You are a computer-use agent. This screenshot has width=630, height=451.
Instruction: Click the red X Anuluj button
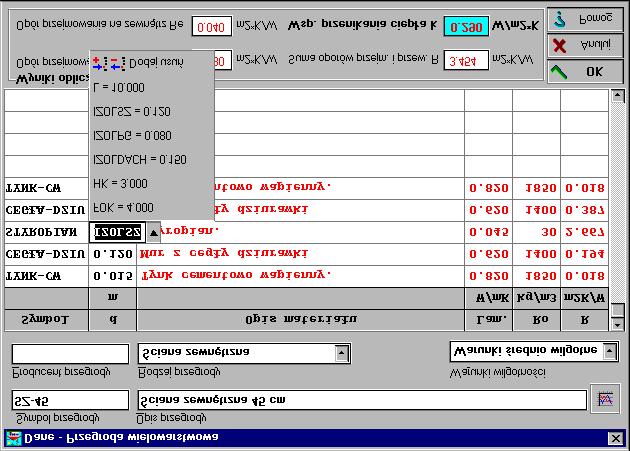coord(585,45)
